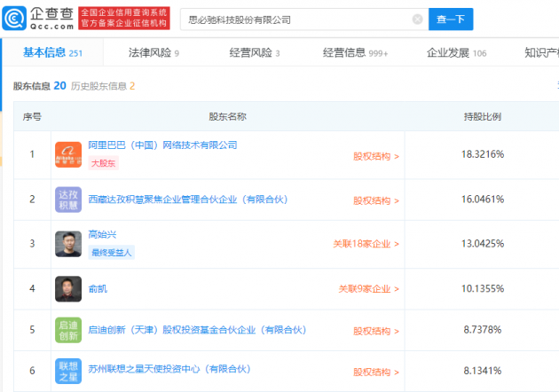Expand 股权结构 for the 启迪创新 row
This screenshot has height=392, width=559.
(376, 331)
